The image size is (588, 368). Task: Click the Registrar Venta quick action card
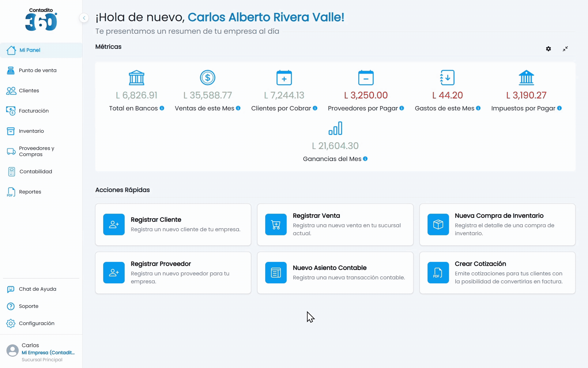tap(335, 224)
